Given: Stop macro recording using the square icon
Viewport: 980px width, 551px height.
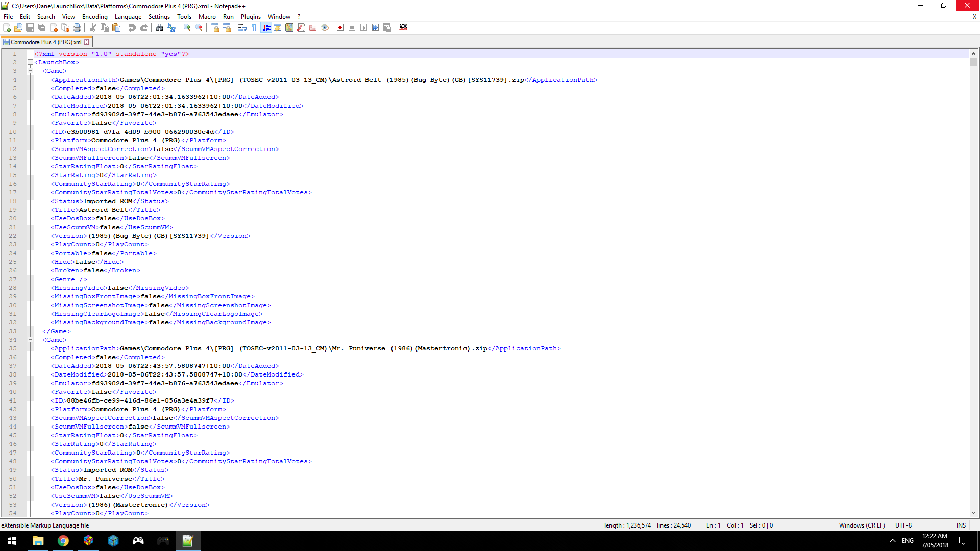Looking at the screenshot, I should click(352, 28).
